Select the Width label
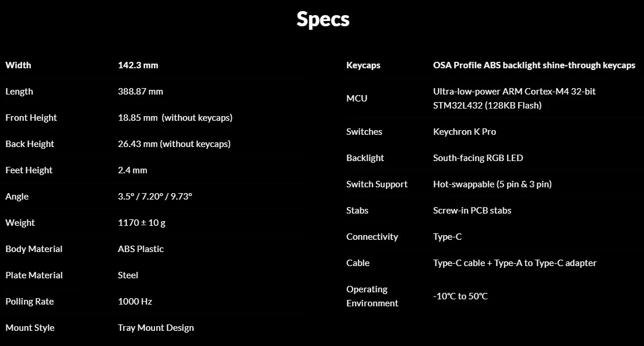This screenshot has width=644, height=346. click(18, 65)
